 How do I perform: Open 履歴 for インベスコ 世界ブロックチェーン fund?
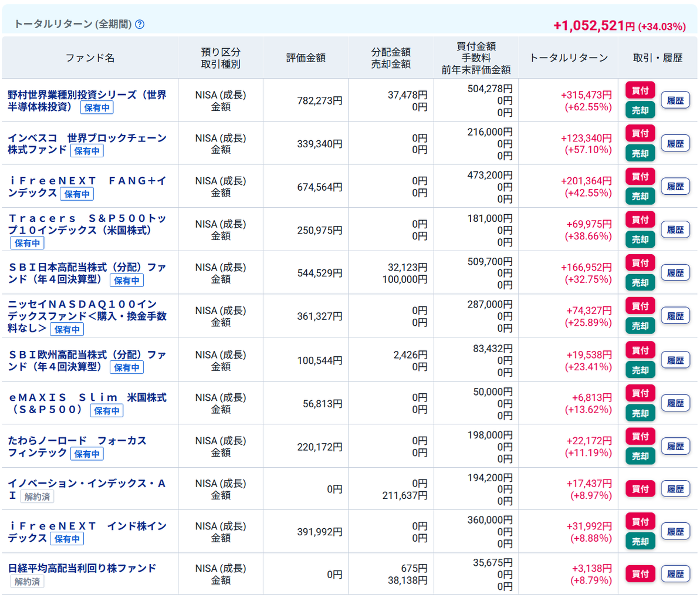tap(675, 143)
